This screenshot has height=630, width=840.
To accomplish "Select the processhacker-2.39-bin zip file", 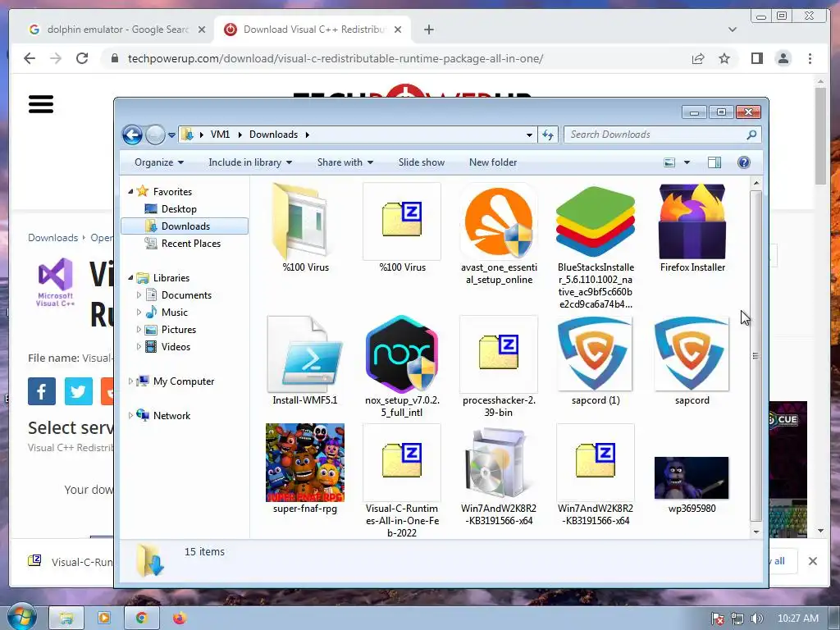I will pos(499,354).
